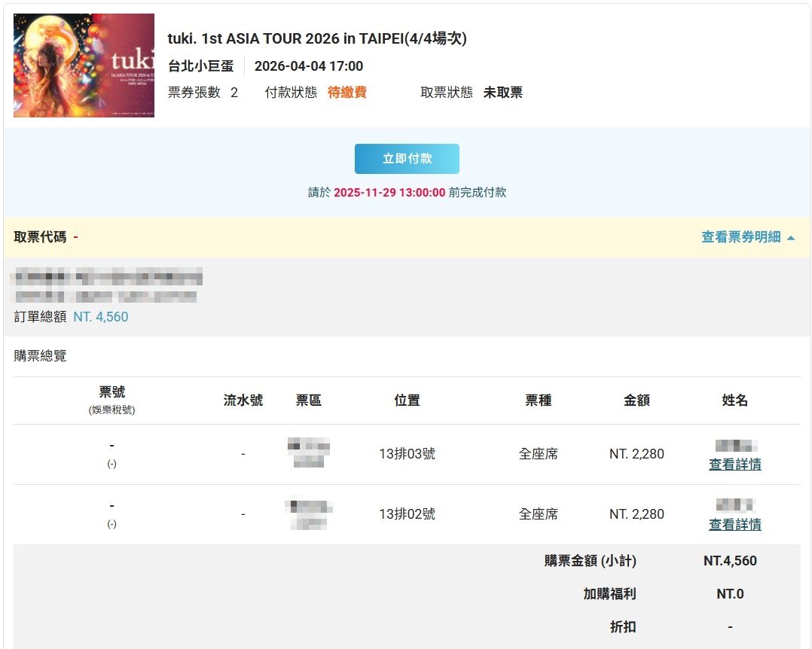This screenshot has width=812, height=649.
Task: Click the payment status 待繳費
Action: point(347,92)
